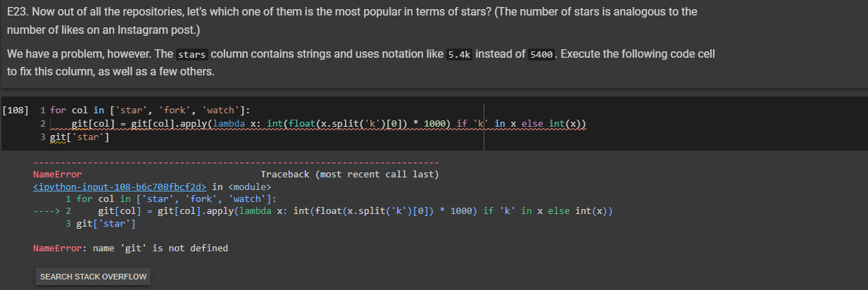This screenshot has height=290, width=868.
Task: Click traceback line '3 git['star']'
Action: point(100,223)
